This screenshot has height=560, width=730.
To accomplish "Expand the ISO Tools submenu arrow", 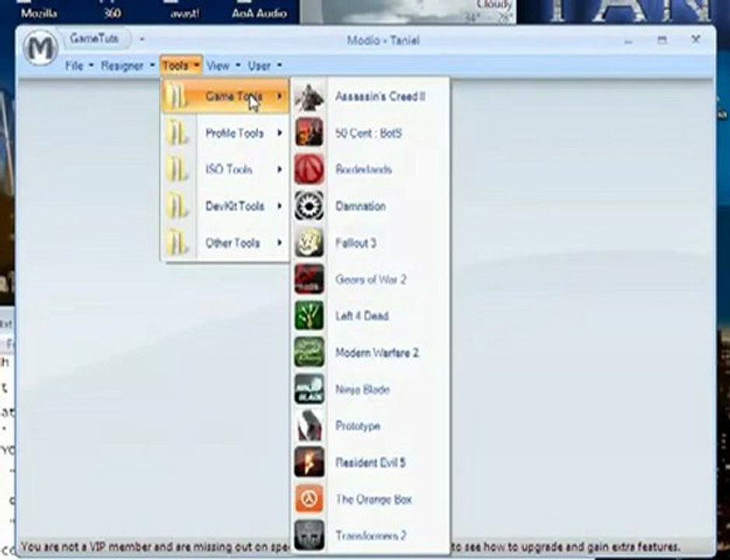I will tap(279, 169).
